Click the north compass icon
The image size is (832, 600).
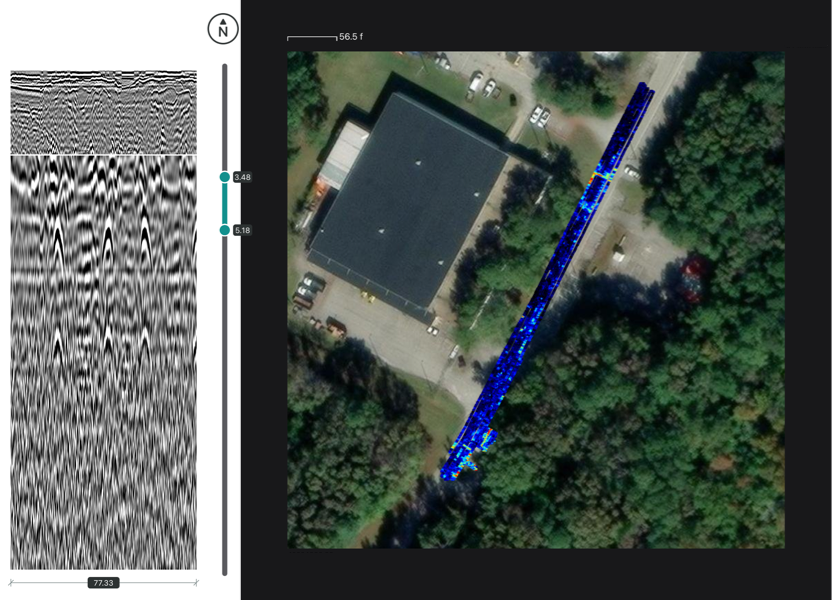[x=223, y=29]
